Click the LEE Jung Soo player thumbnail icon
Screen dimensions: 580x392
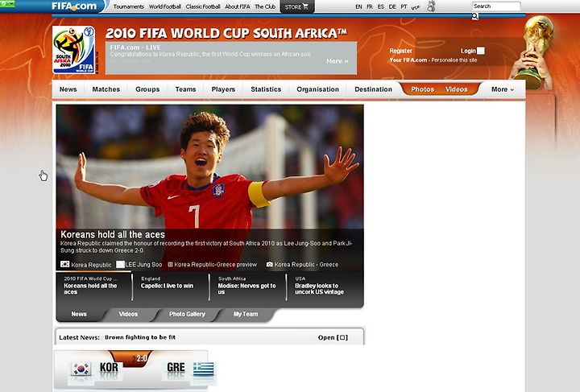120,264
